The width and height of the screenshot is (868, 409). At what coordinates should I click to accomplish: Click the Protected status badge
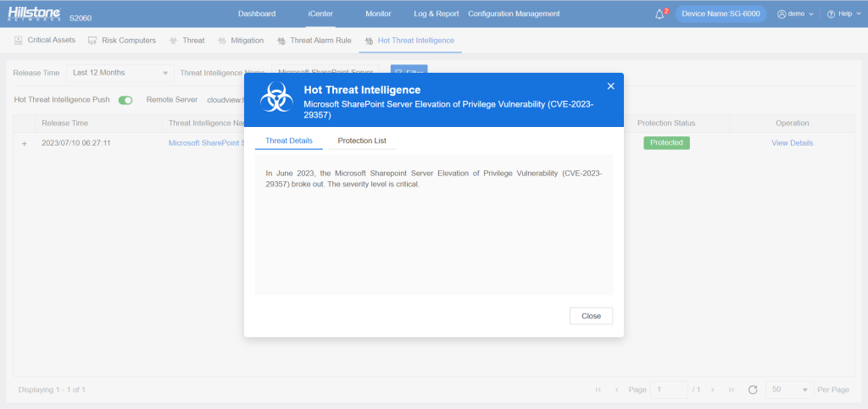[666, 142]
